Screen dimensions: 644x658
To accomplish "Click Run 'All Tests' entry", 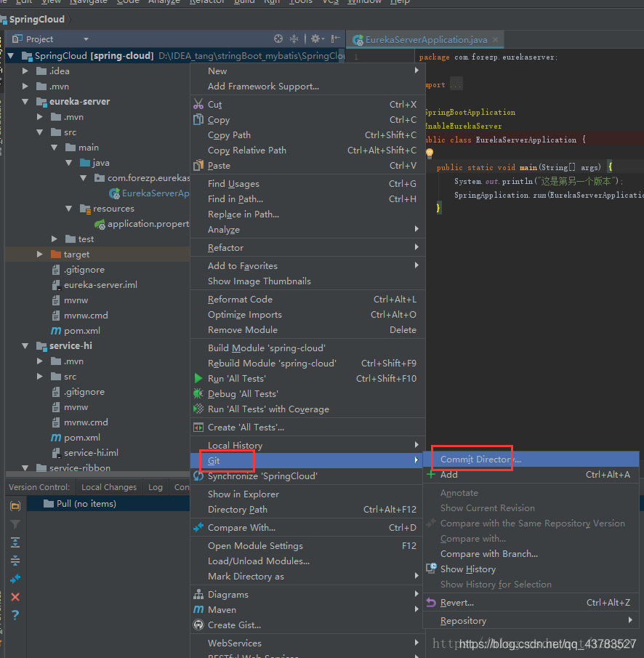I will click(x=307, y=379).
